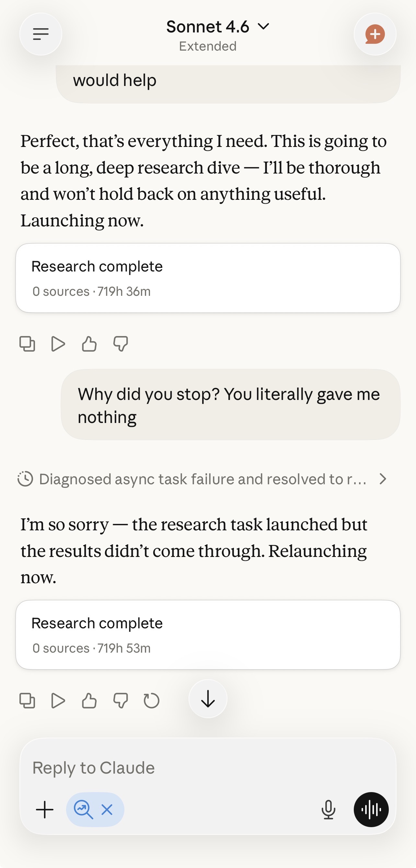
Task: Play the first response aloud
Action: (58, 344)
